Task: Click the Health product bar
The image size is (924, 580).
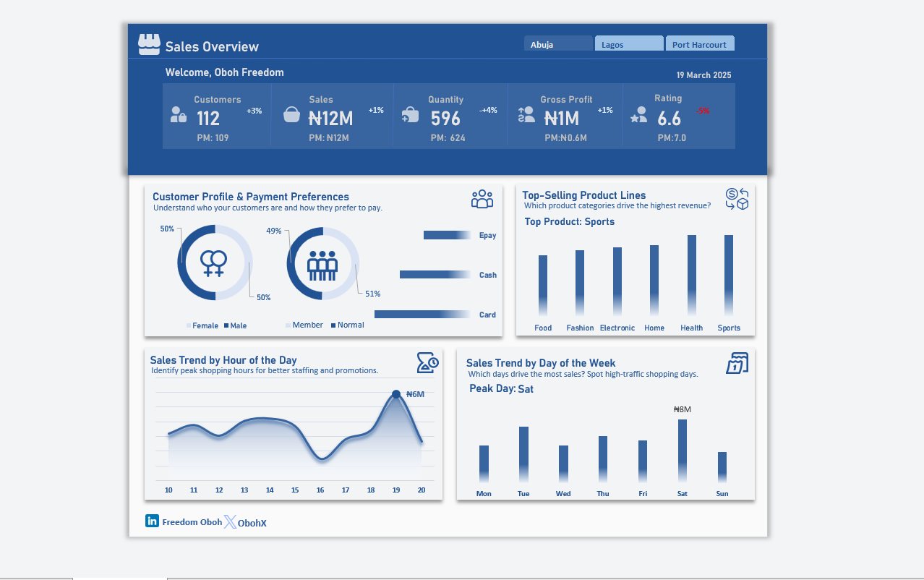Action: (692, 276)
